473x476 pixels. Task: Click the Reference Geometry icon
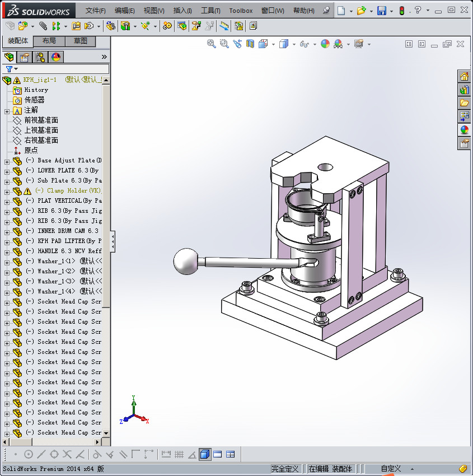click(146, 26)
